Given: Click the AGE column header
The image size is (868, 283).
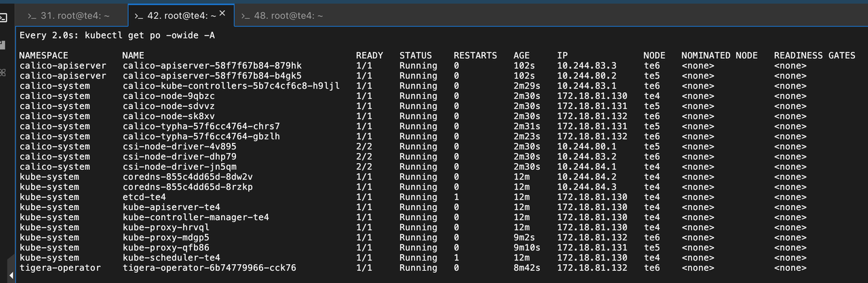Looking at the screenshot, I should (521, 56).
